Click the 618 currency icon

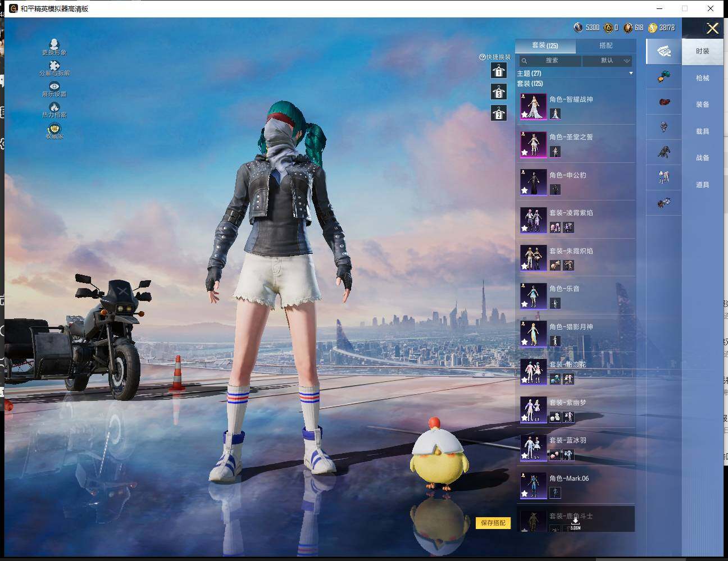coord(628,28)
